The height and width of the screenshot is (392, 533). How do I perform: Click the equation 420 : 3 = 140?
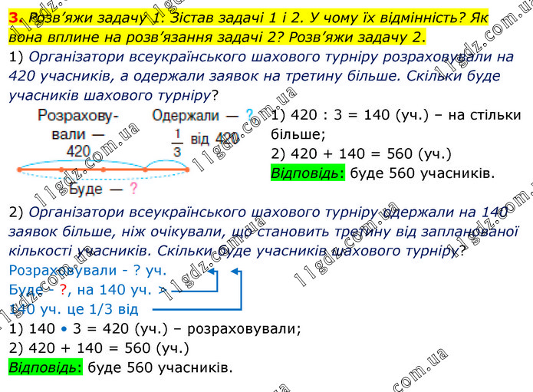click(x=334, y=115)
